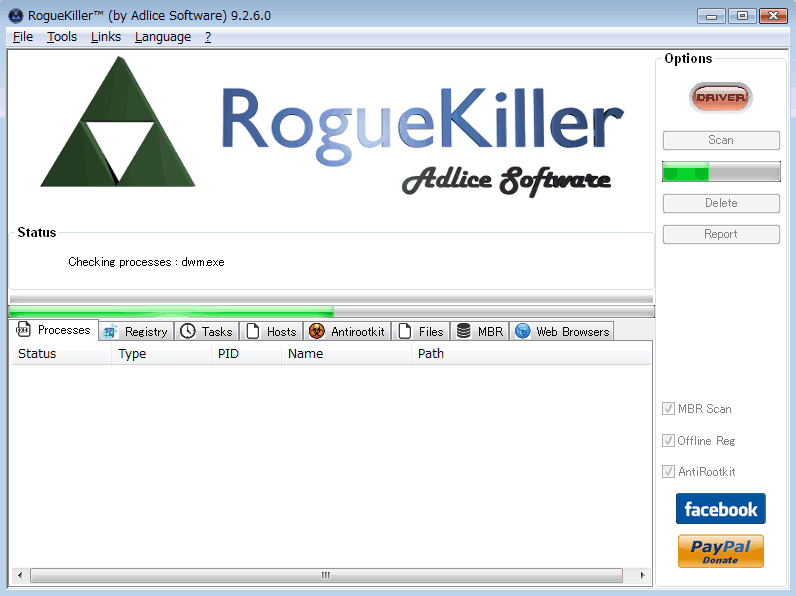This screenshot has width=796, height=596.
Task: Click the Files tab page icon
Action: (405, 332)
